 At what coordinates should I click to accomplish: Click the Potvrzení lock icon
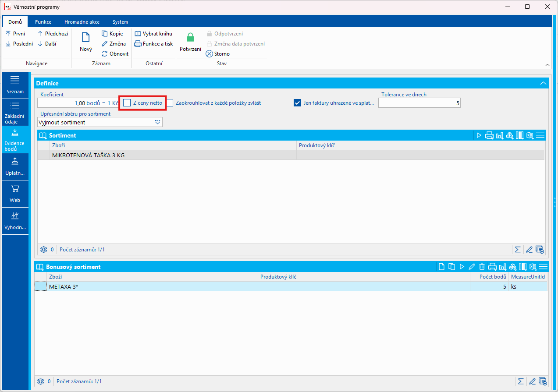[x=190, y=38]
